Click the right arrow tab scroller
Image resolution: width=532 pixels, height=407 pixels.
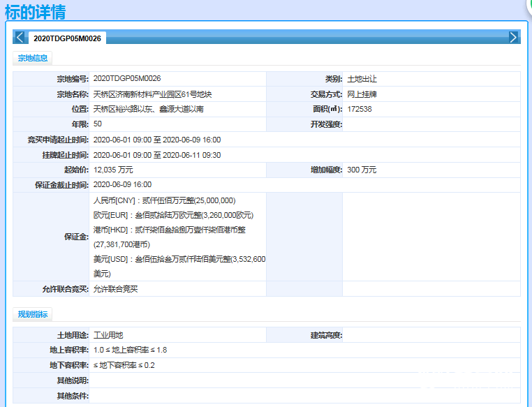point(513,38)
